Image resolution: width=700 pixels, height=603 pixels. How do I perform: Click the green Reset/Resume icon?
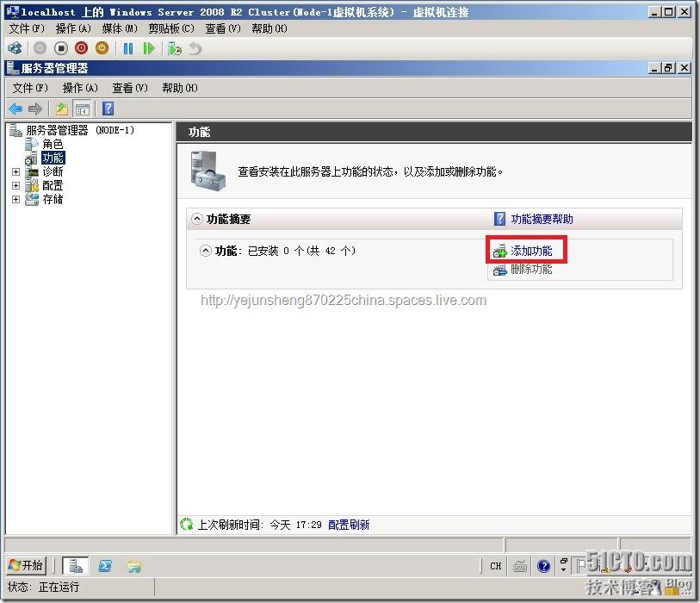pyautogui.click(x=149, y=48)
